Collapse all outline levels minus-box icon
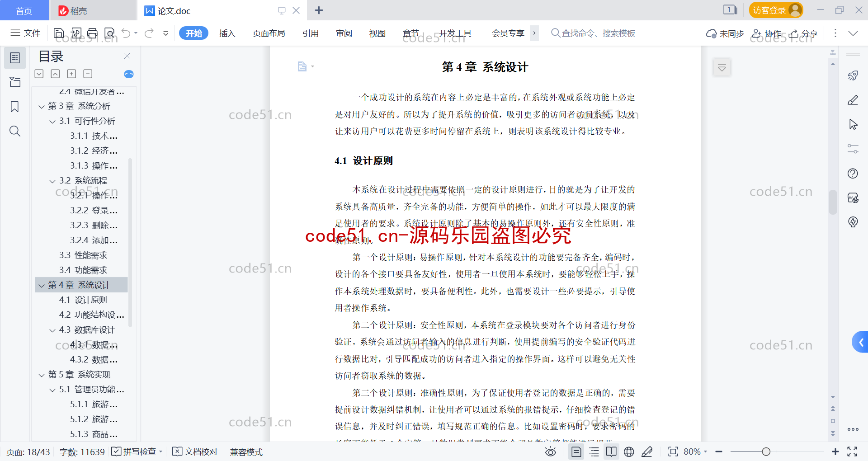The image size is (868, 461). click(x=88, y=74)
